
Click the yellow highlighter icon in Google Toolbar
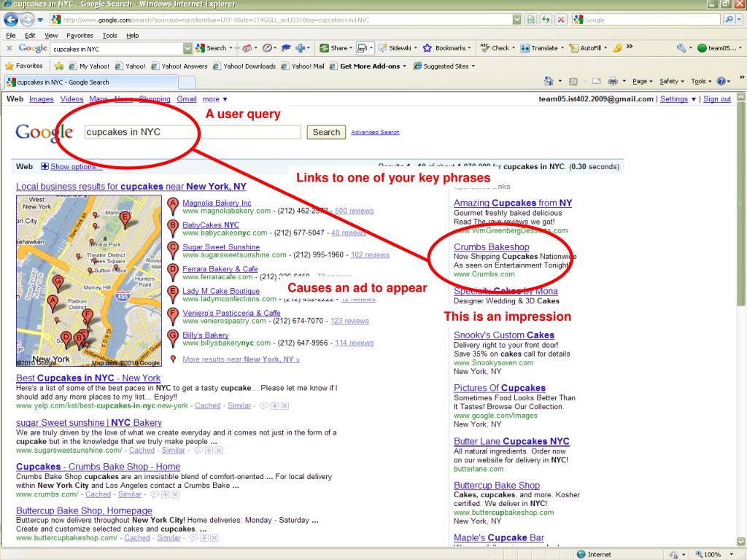617,48
